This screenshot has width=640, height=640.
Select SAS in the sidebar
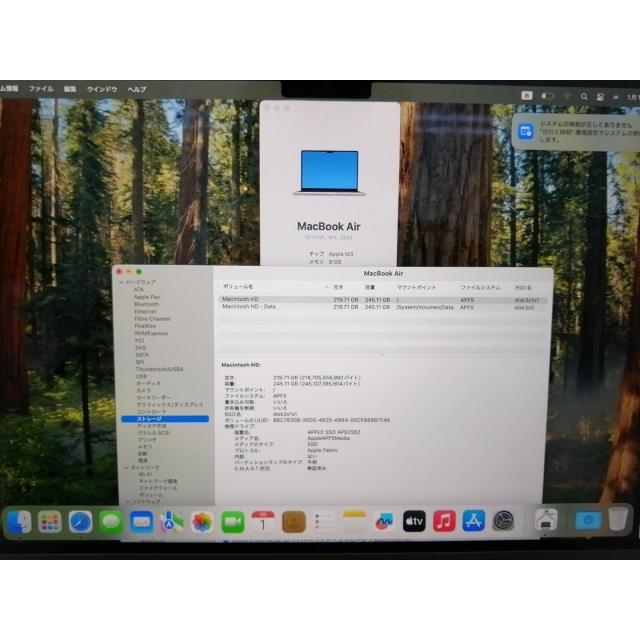tap(140, 348)
